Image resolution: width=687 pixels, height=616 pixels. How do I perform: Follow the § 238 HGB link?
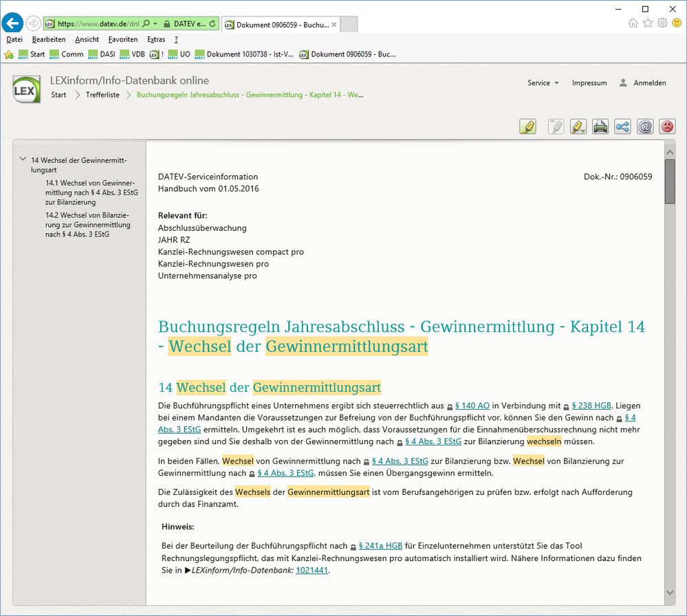591,406
